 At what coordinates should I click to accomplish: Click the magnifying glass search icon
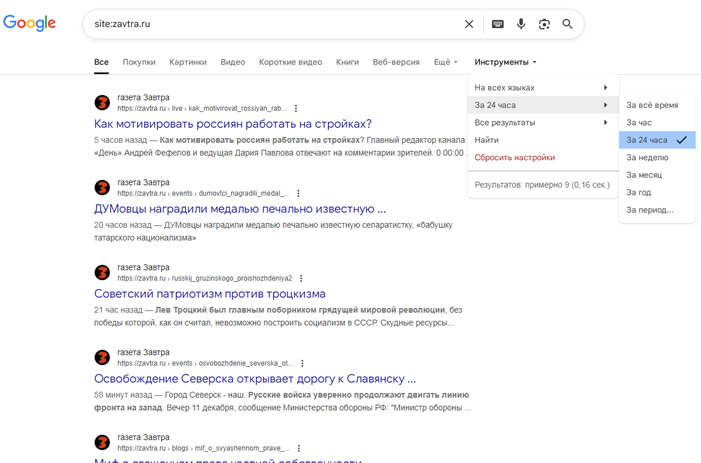[568, 24]
